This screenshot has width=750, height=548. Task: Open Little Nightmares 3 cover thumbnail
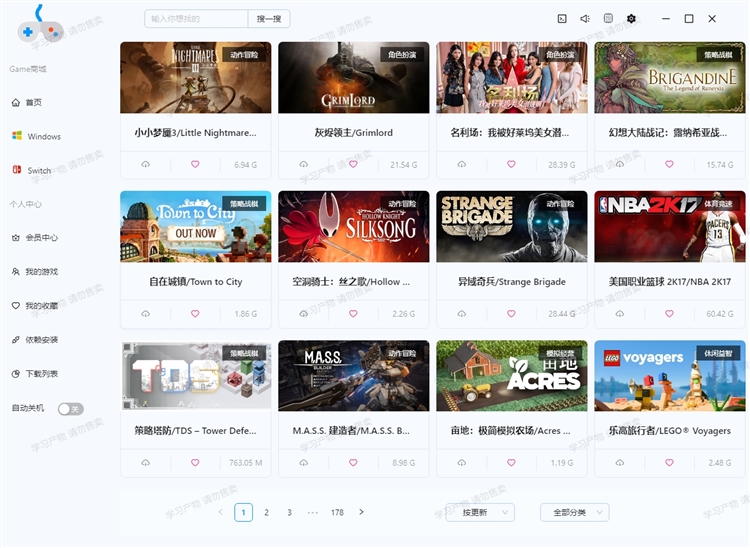[196, 77]
